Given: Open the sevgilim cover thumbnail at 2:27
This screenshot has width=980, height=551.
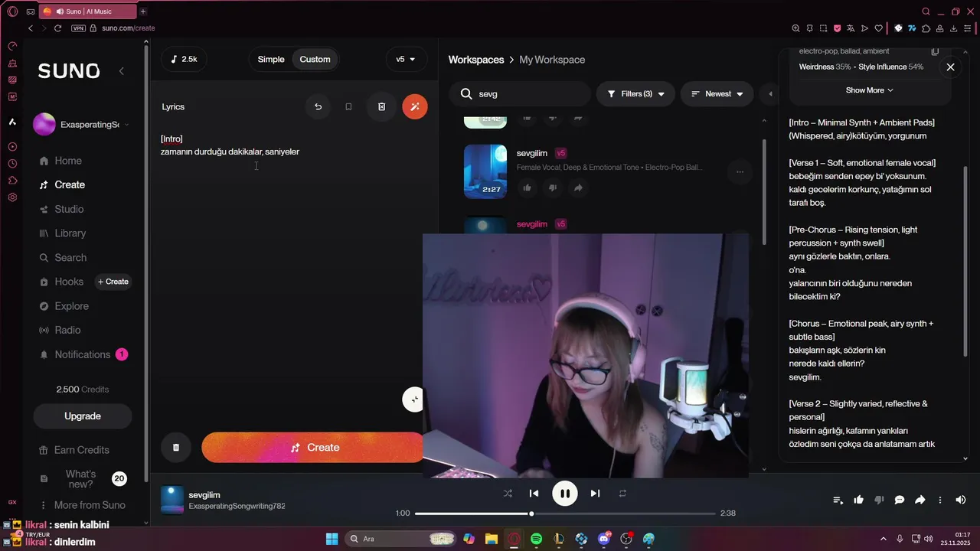Looking at the screenshot, I should point(485,171).
